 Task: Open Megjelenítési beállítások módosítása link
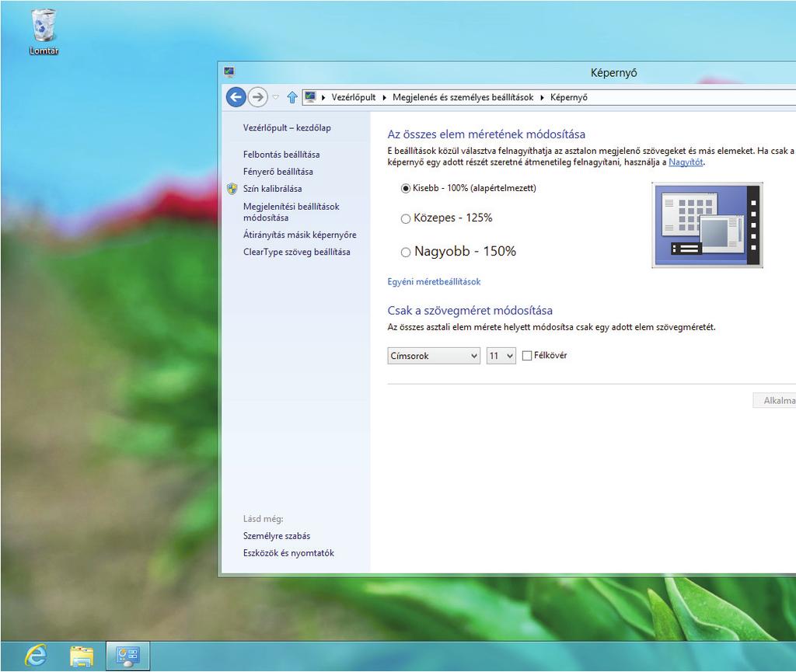tap(291, 212)
